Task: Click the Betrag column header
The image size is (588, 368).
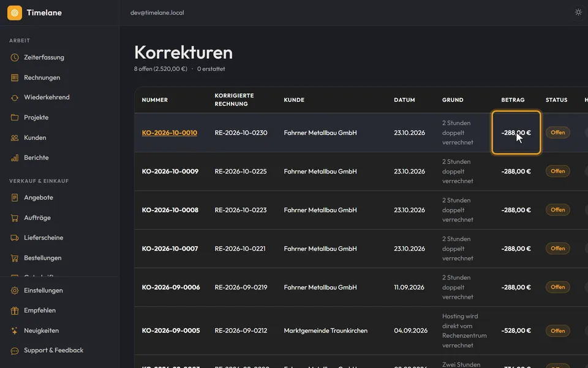Action: coord(513,100)
